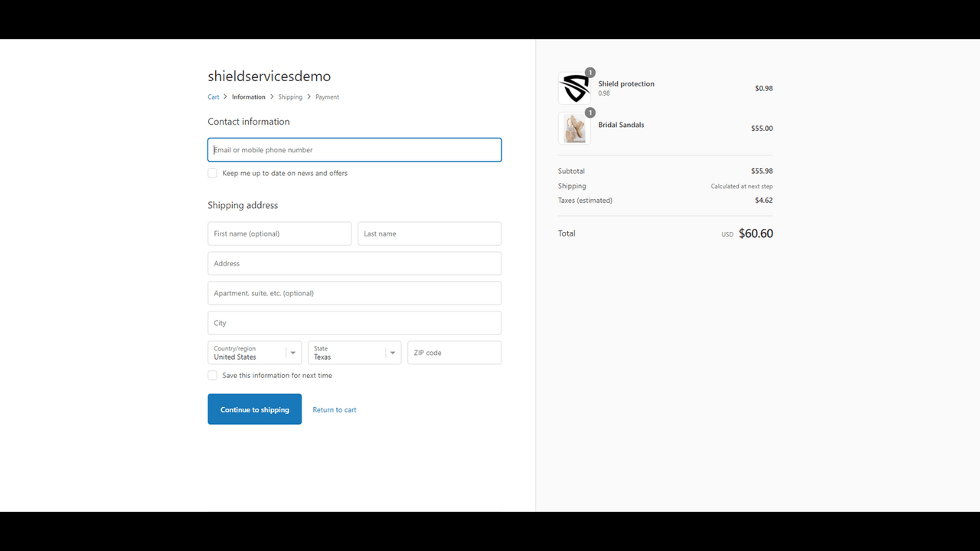Click the Return to cart link

(334, 409)
